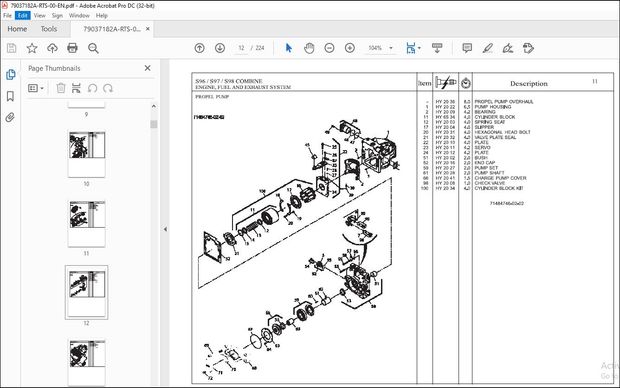
Task: Click the page number field
Action: pyautogui.click(x=241, y=48)
